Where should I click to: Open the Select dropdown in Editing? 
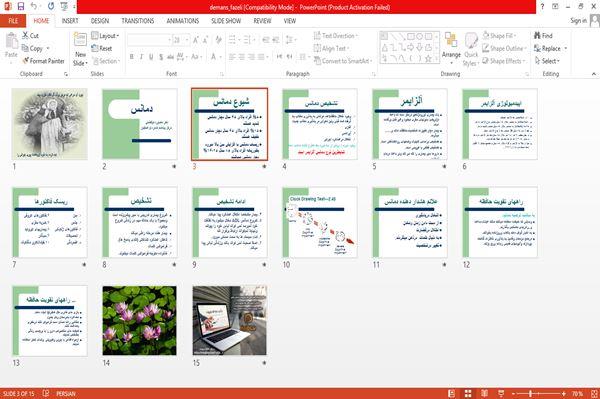[x=547, y=61]
